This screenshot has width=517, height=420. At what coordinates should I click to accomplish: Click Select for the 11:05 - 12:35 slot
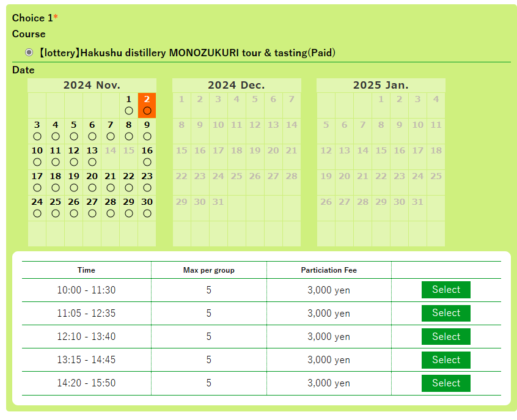(446, 313)
